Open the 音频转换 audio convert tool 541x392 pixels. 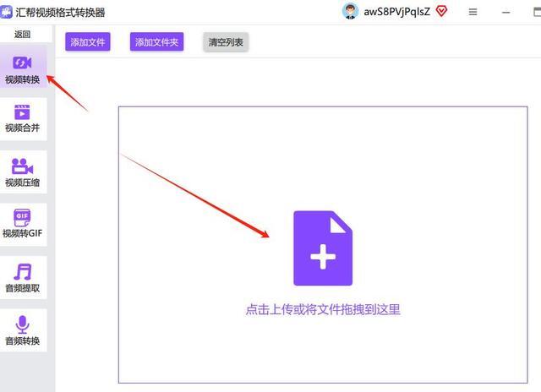coord(23,330)
